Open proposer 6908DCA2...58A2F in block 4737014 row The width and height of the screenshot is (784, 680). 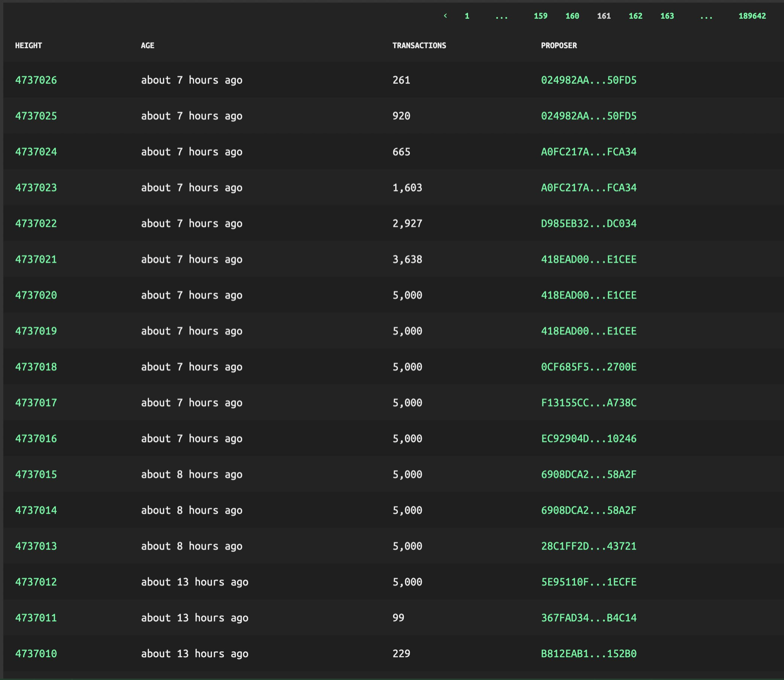(x=589, y=510)
